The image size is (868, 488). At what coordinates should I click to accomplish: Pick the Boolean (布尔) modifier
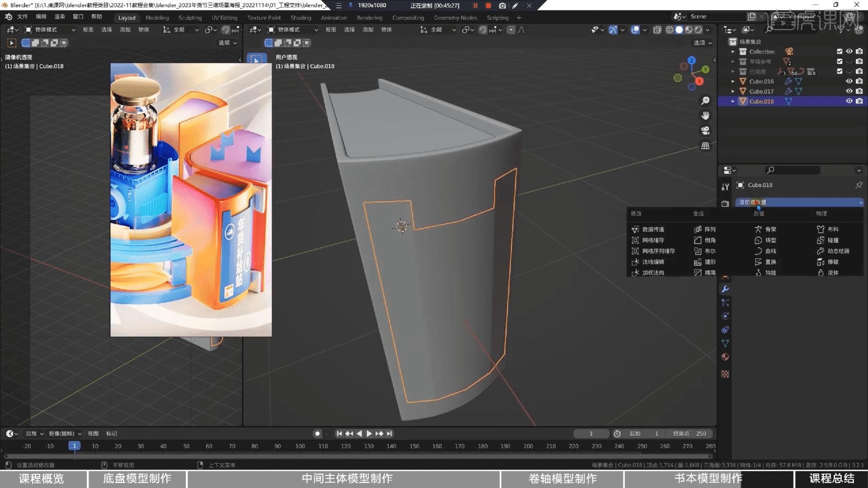(705, 251)
